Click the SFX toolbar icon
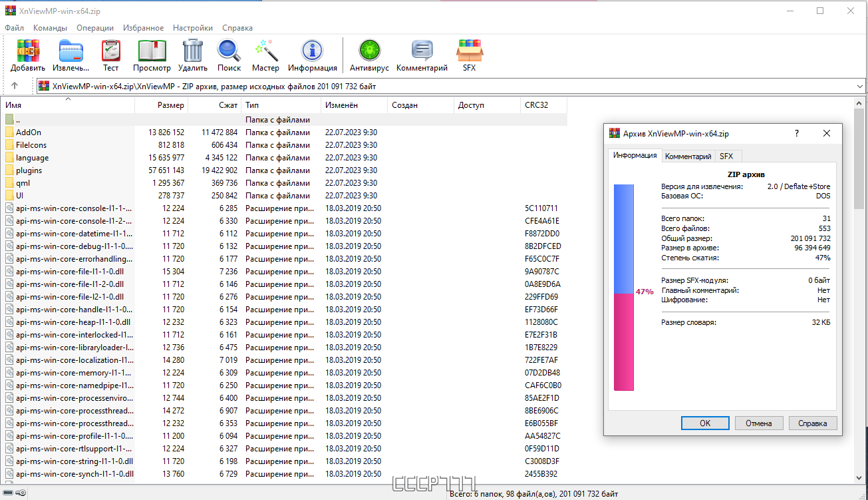868x500 pixels. click(x=470, y=51)
